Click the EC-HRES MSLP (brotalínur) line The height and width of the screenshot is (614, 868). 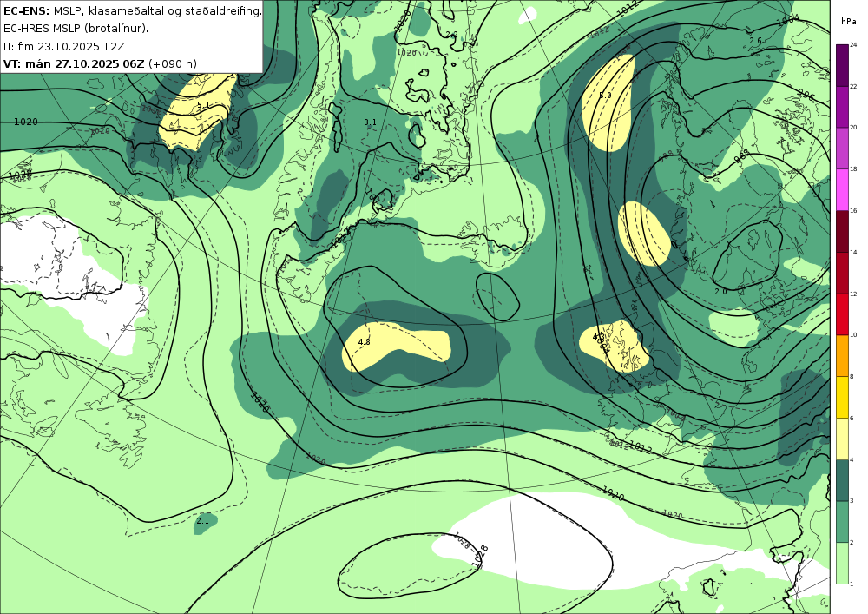(x=76, y=29)
